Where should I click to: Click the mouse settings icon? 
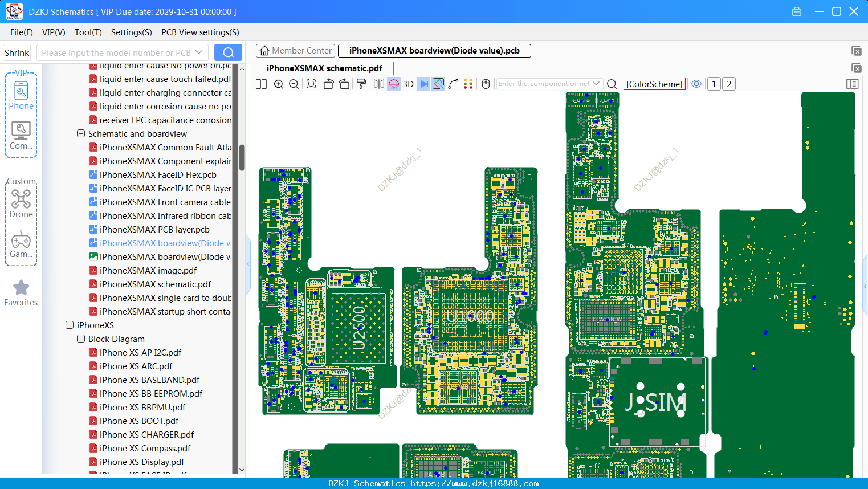486,84
